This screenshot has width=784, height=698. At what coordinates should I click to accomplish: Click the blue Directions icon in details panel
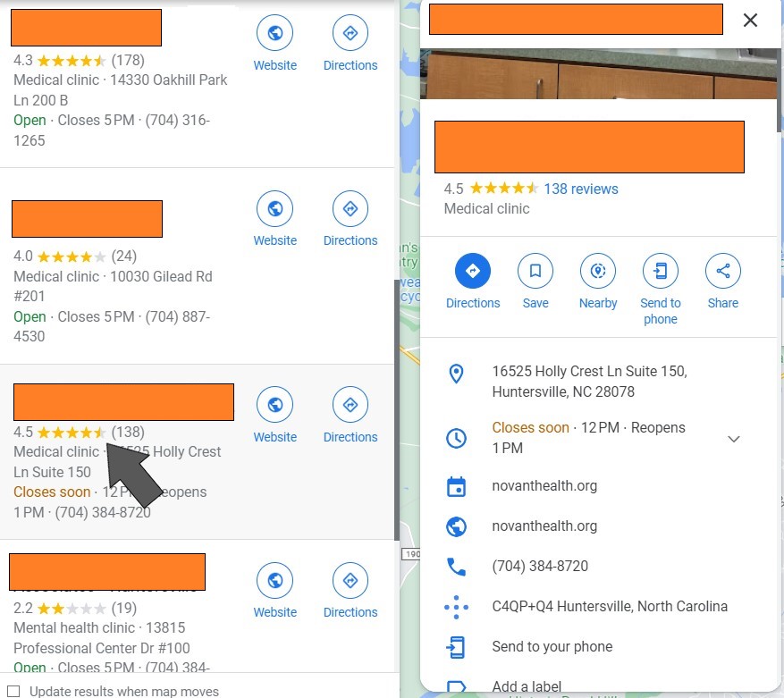pyautogui.click(x=473, y=271)
